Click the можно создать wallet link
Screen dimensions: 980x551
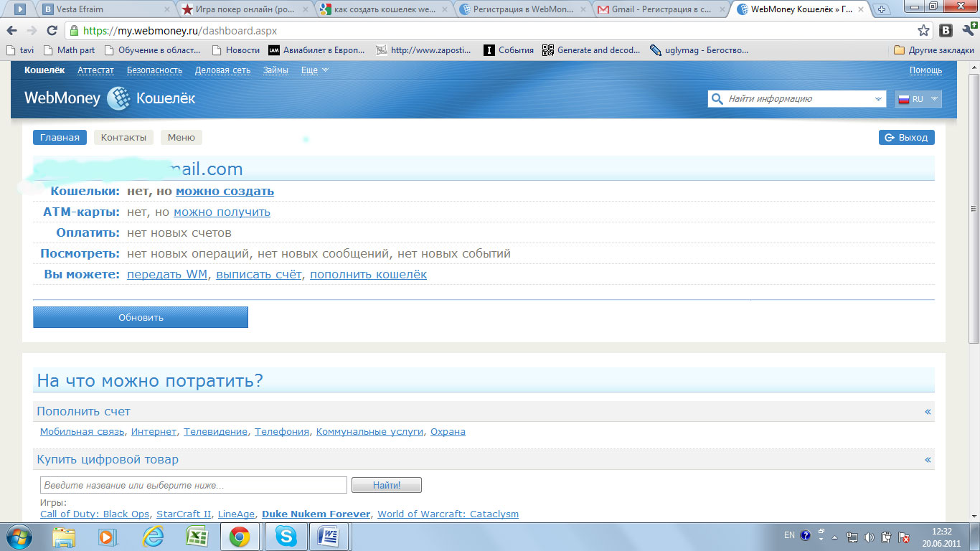(225, 192)
